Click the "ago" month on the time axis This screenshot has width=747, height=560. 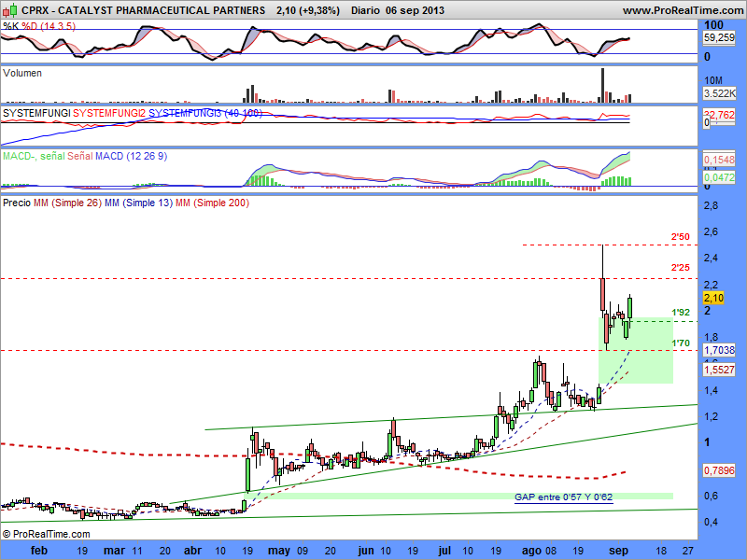tap(531, 552)
